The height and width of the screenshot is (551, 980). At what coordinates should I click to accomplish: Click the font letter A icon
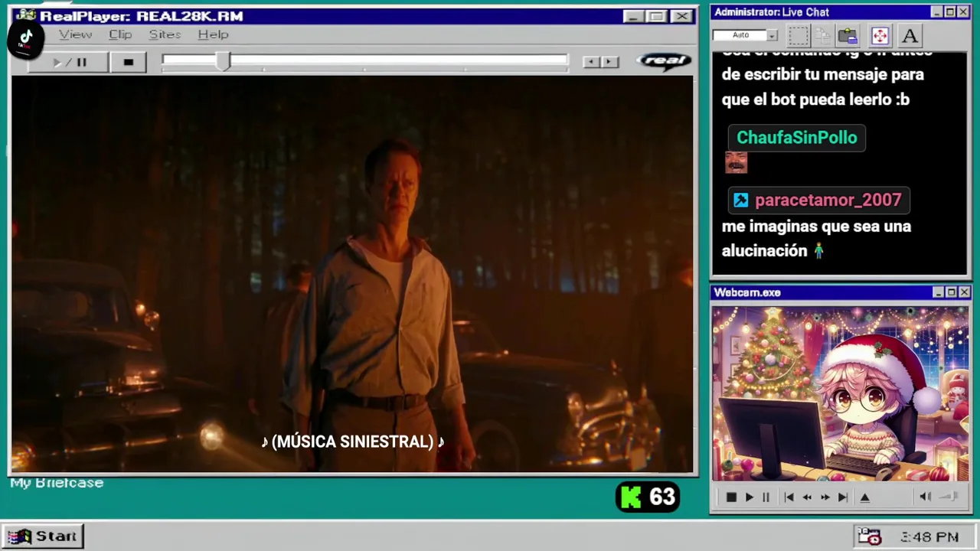[909, 35]
